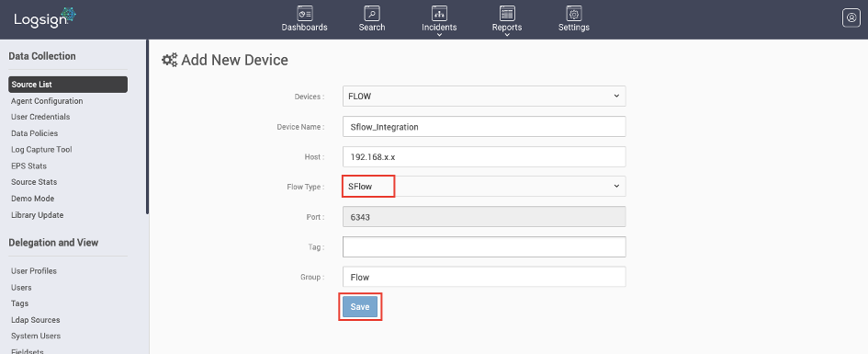Select Source List in sidebar
The image size is (868, 354).
click(x=68, y=85)
